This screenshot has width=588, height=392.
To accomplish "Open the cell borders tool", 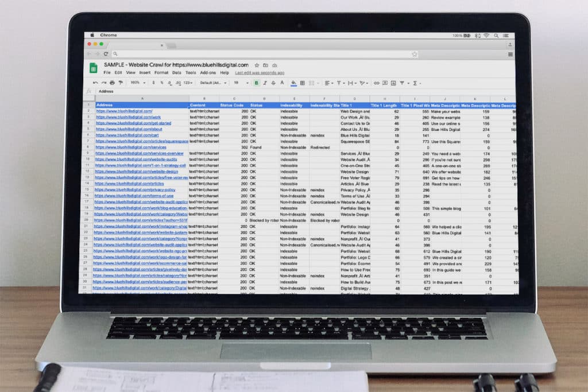I will [303, 83].
